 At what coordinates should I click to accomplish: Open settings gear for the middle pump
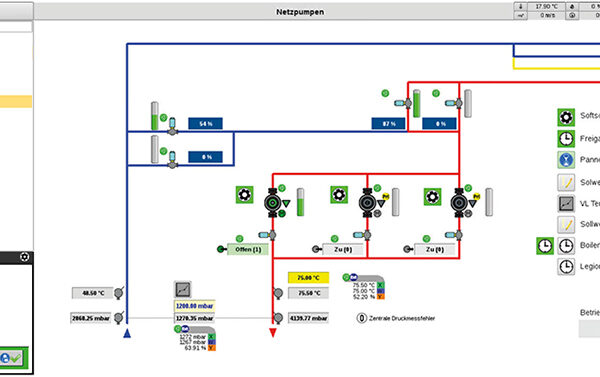pyautogui.click(x=339, y=195)
